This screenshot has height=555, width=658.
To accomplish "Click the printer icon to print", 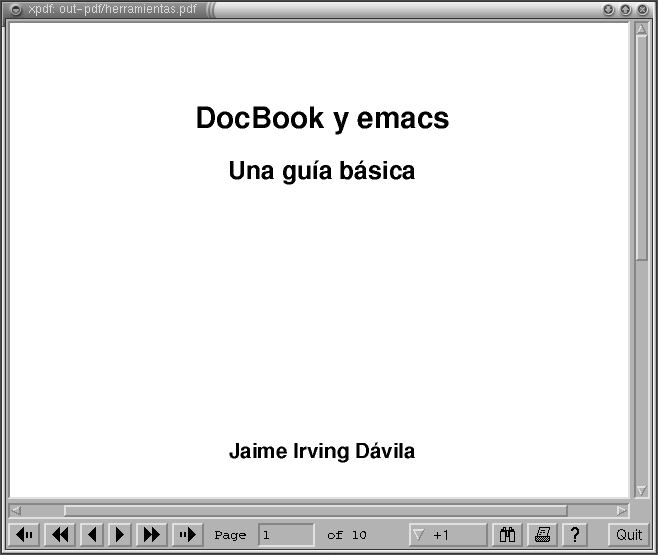I will click(x=542, y=535).
